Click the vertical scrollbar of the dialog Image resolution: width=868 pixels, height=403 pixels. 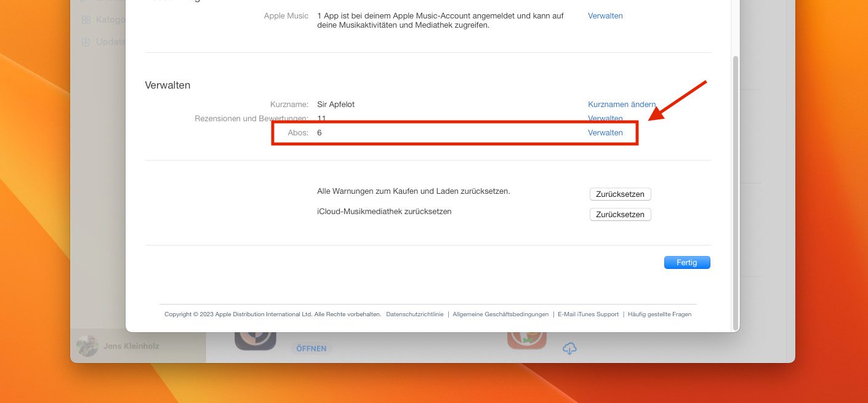[x=735, y=185]
